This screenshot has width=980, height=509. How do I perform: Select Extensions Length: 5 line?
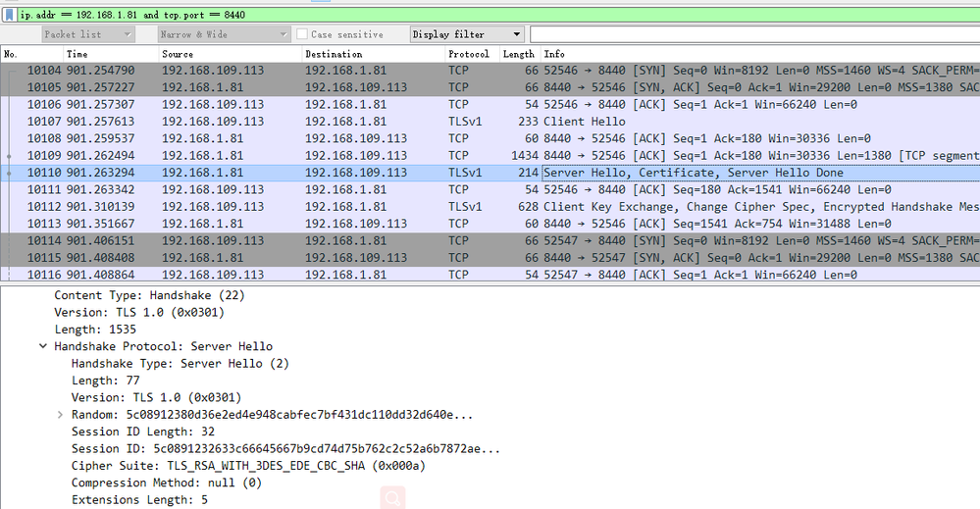coord(139,499)
